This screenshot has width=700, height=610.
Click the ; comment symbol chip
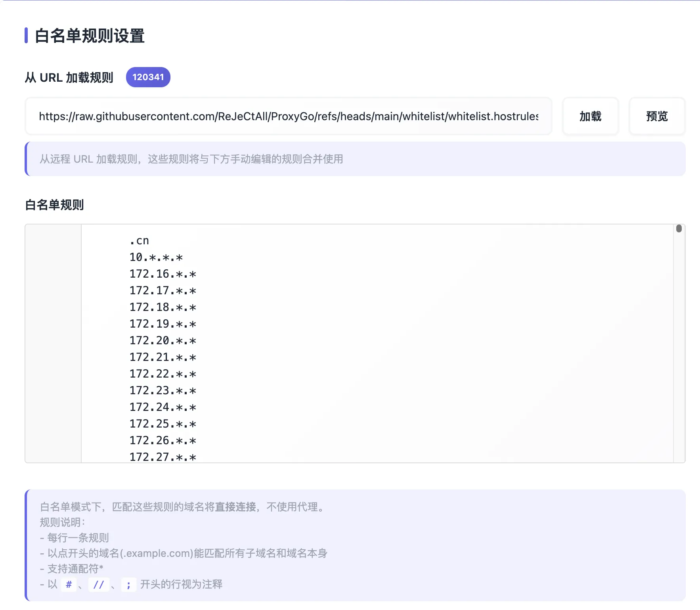tap(128, 584)
